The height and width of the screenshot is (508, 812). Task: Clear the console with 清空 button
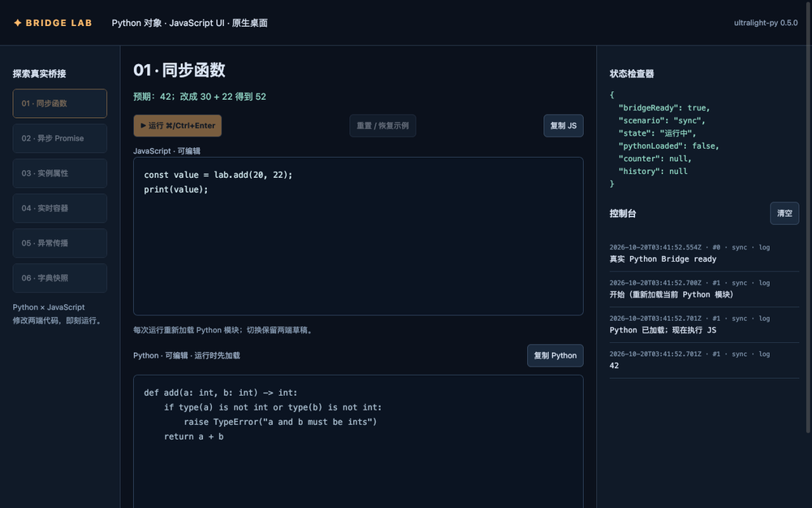[x=784, y=213]
